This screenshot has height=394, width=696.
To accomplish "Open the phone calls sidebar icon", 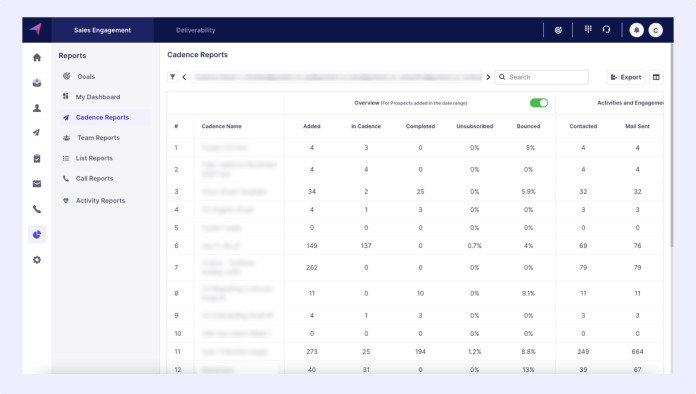I will coord(37,209).
